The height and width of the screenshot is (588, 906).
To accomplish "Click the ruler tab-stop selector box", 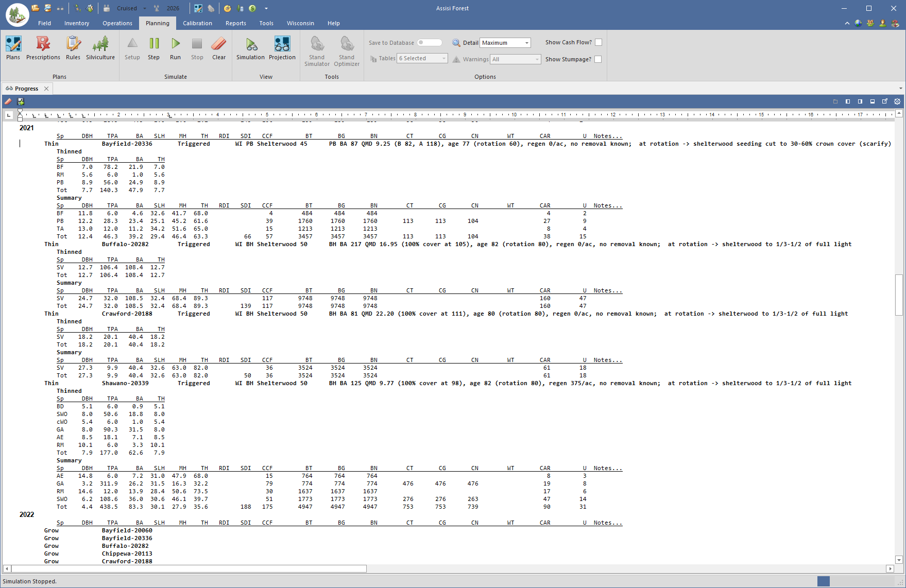I will point(9,115).
